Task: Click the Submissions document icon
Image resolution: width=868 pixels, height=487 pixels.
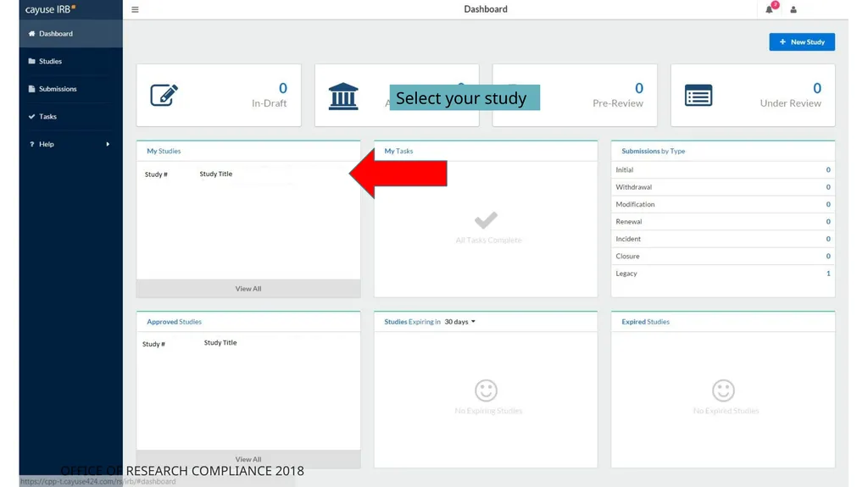Action: pos(31,89)
